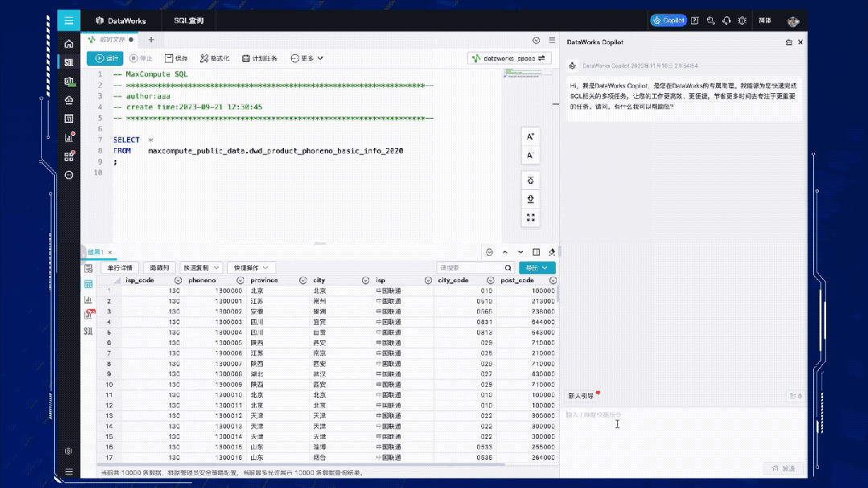The height and width of the screenshot is (488, 868).
Task: Open isp column filter dropdown
Action: [428, 281]
